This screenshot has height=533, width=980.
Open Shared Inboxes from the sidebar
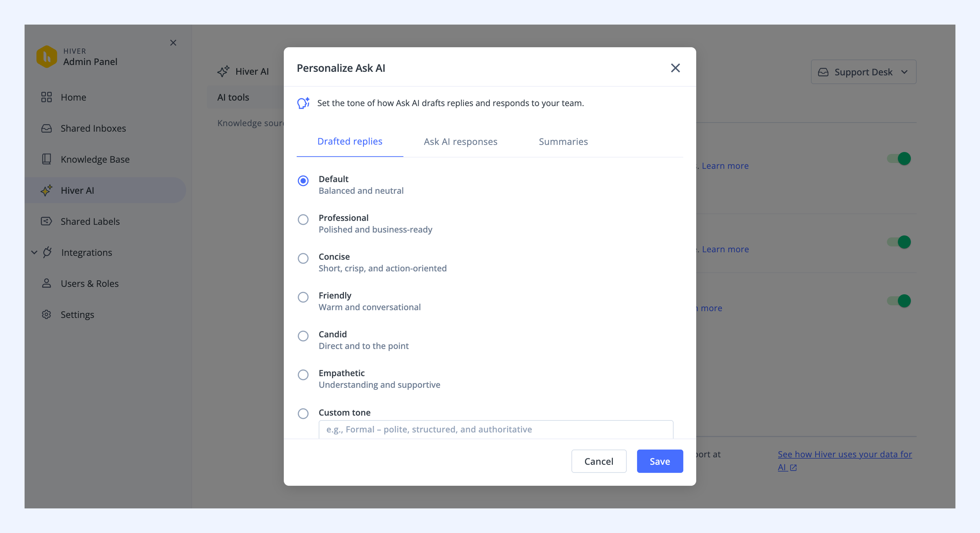(x=93, y=128)
